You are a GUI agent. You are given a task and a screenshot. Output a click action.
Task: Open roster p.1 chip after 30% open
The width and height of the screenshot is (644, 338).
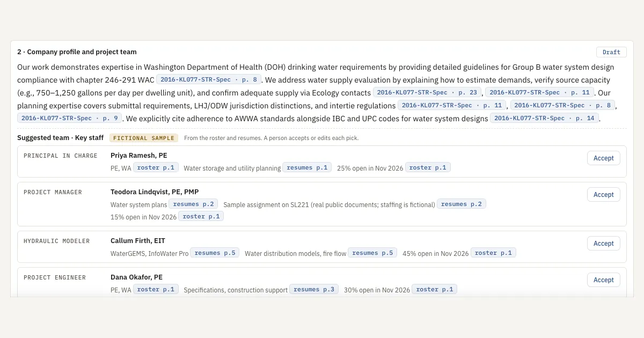pyautogui.click(x=435, y=289)
